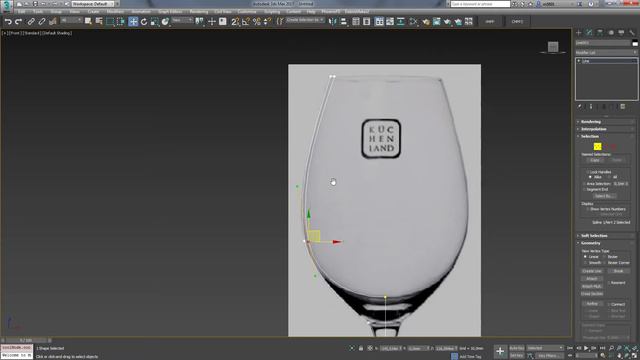This screenshot has height=360, width=640.
Task: Open the Rendering menu
Action: (199, 12)
